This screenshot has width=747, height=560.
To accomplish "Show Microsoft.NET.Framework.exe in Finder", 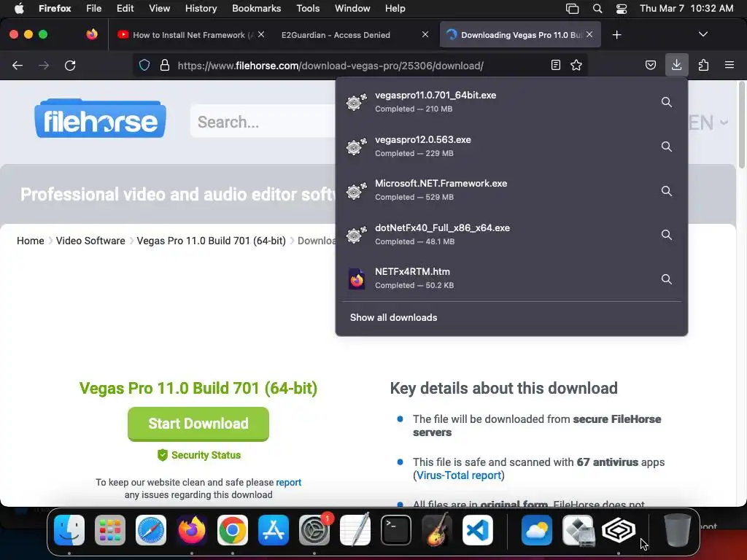I will click(x=667, y=190).
